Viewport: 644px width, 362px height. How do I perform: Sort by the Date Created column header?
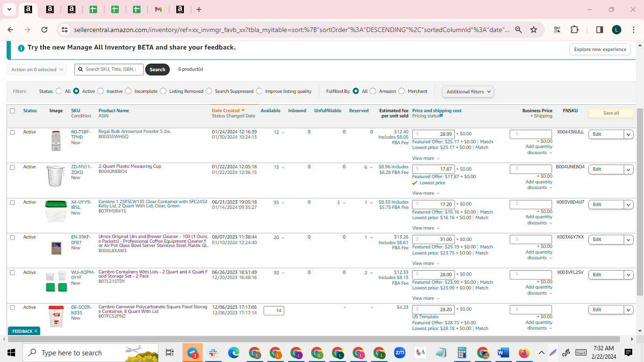[x=228, y=111]
